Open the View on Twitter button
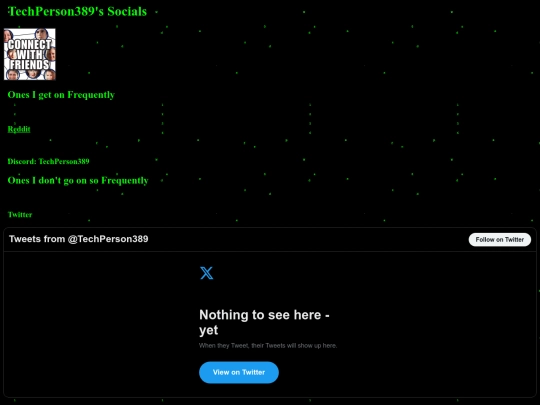Image resolution: width=540 pixels, height=405 pixels. pos(239,372)
